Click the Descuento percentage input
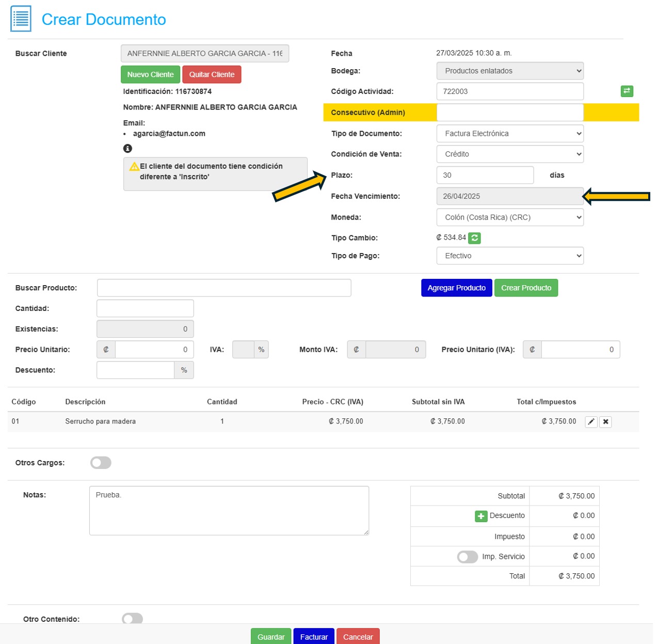 136,370
